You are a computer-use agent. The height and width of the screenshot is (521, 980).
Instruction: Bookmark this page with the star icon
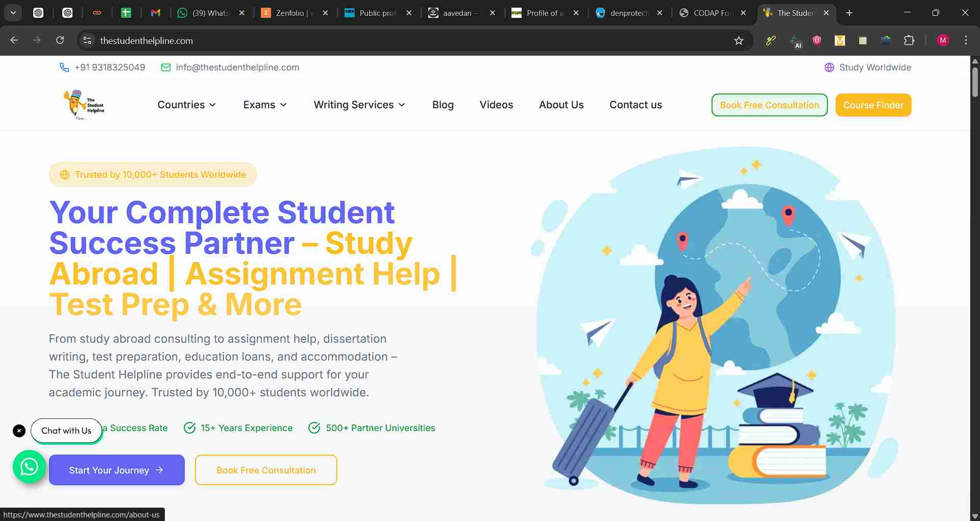738,40
